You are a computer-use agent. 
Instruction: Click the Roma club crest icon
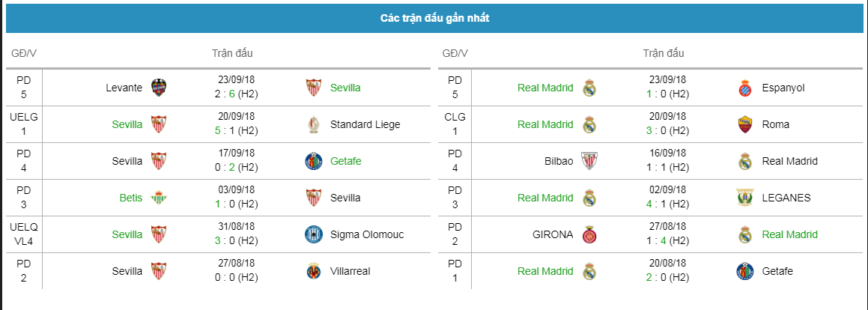tap(746, 124)
